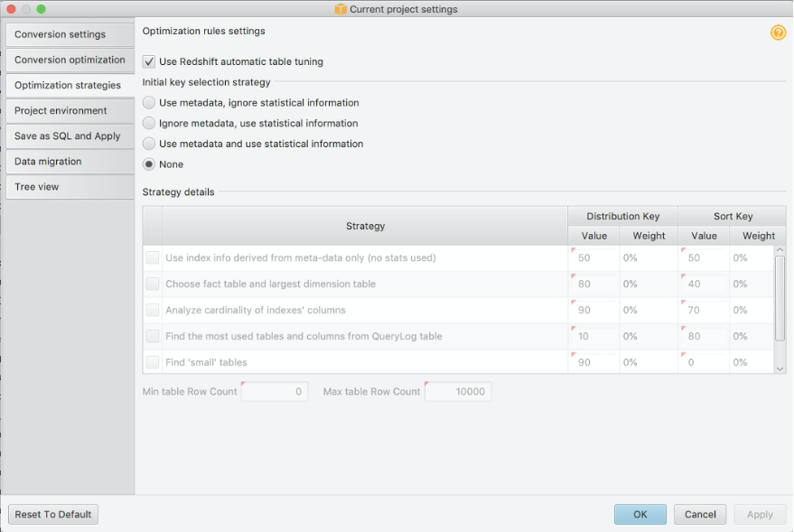Select the None key selection strategy
The width and height of the screenshot is (794, 532).
149,164
